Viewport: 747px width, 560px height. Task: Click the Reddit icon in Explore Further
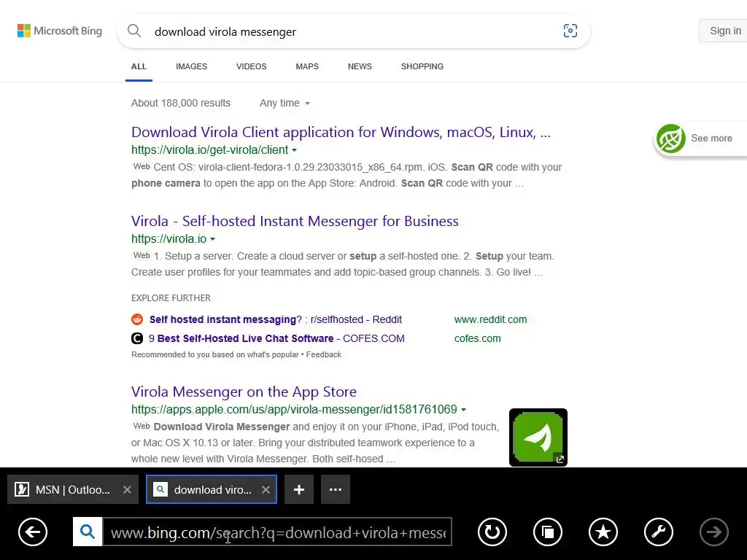(137, 319)
